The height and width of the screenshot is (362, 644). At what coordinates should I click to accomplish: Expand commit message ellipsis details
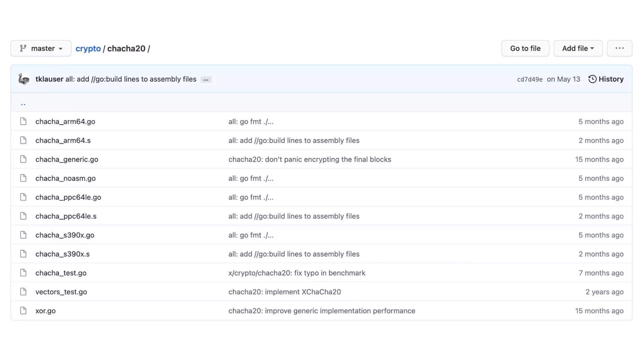coord(206,80)
